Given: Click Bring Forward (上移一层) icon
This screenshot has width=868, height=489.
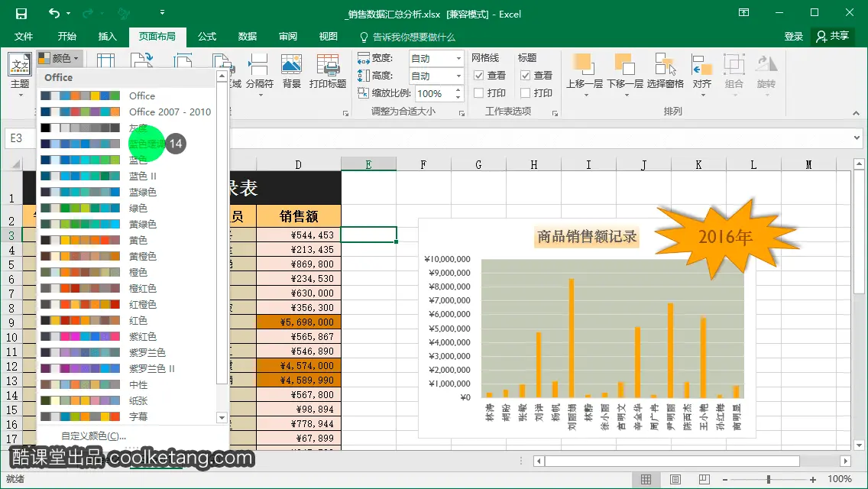Looking at the screenshot, I should point(584,66).
